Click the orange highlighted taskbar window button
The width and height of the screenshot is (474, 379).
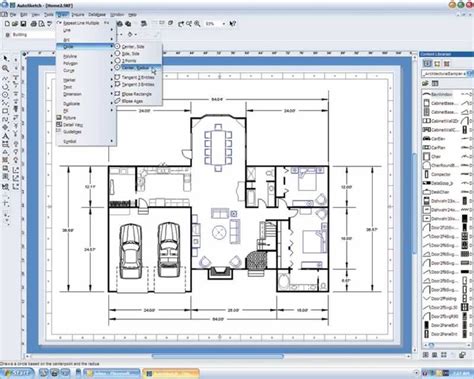click(171, 373)
